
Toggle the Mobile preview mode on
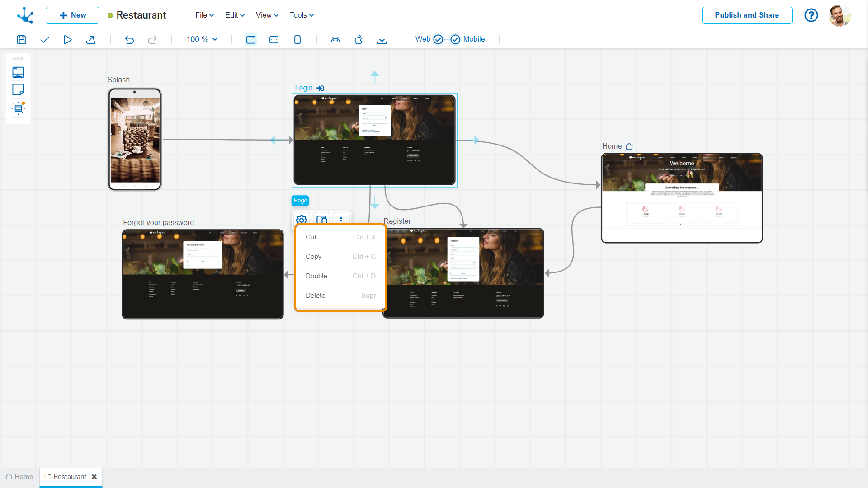[455, 39]
